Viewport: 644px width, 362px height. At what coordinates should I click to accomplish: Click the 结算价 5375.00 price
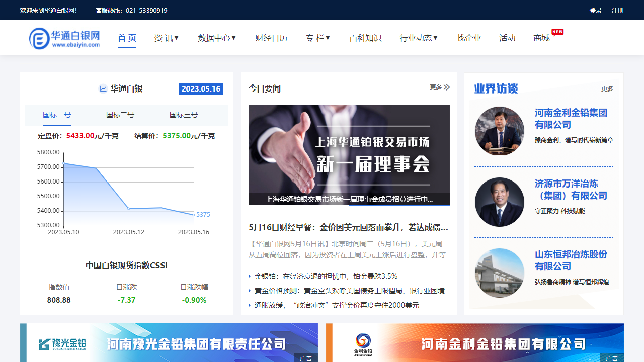[177, 136]
